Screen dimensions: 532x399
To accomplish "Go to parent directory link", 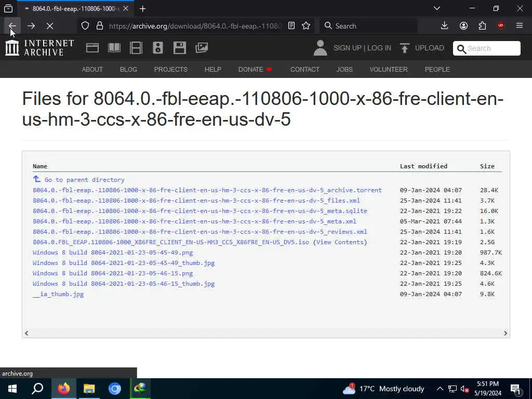I will coord(79,179).
